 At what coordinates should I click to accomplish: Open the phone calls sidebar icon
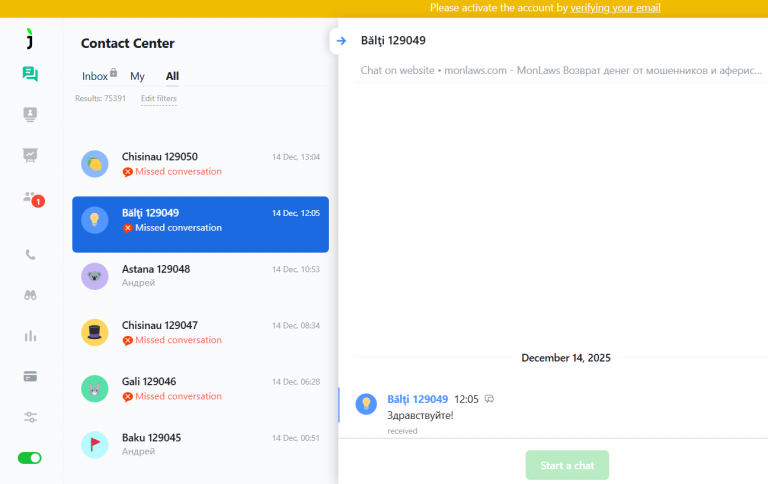pyautogui.click(x=30, y=254)
